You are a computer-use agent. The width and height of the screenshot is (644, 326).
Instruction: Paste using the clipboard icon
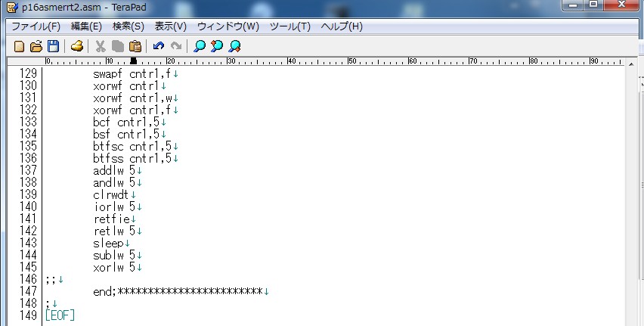point(135,46)
